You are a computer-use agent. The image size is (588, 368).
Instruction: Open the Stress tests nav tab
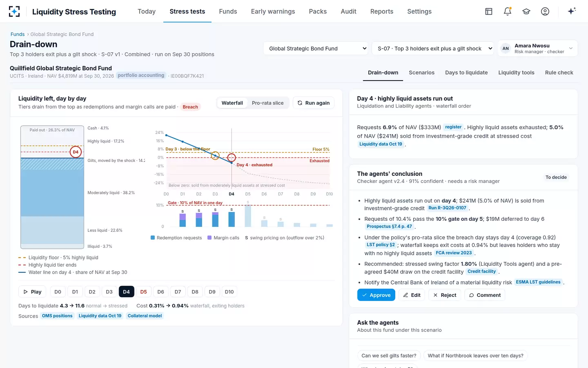coord(187,11)
